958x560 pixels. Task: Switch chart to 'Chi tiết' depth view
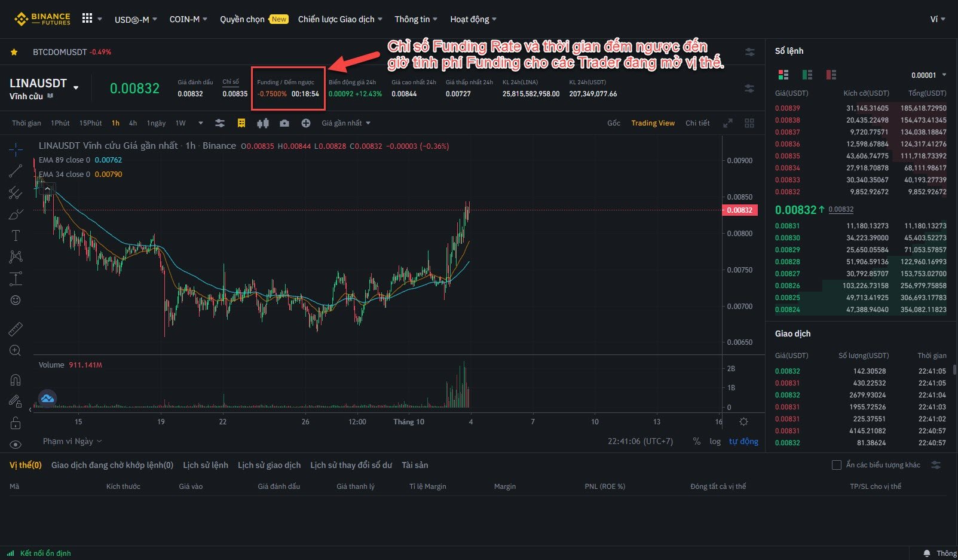coord(697,123)
